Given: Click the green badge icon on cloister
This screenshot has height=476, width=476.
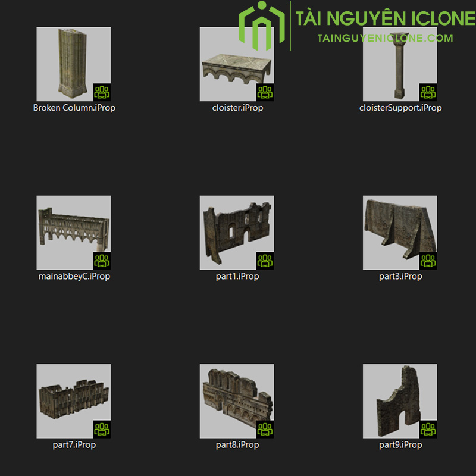Looking at the screenshot, I should (x=265, y=92).
